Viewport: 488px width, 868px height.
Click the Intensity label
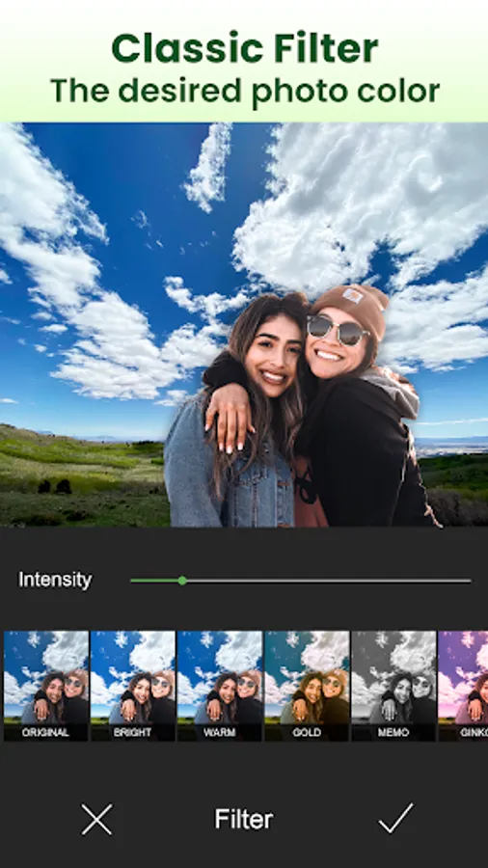click(55, 581)
